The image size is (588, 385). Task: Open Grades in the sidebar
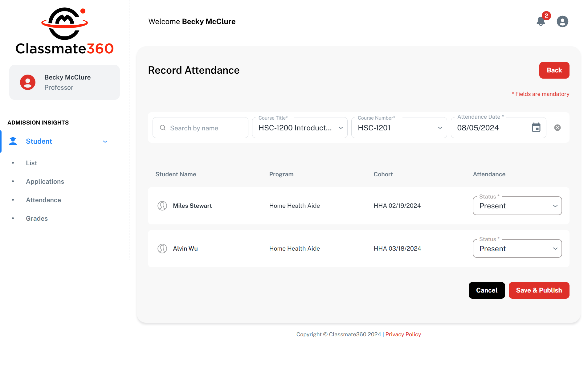coord(37,219)
